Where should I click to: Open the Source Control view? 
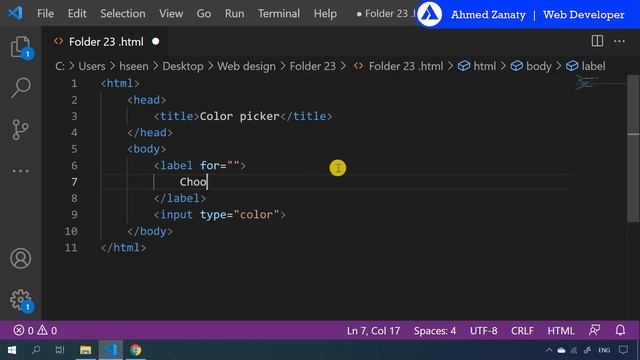pyautogui.click(x=20, y=130)
